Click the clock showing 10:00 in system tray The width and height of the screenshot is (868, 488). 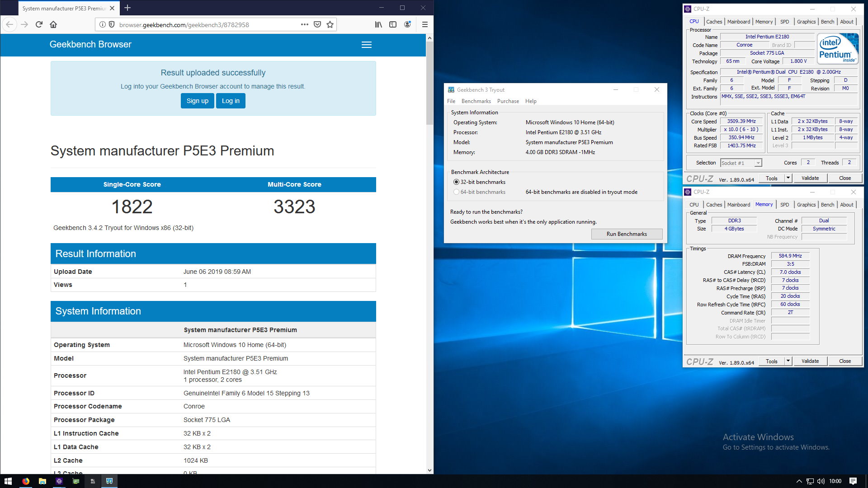coord(835,481)
